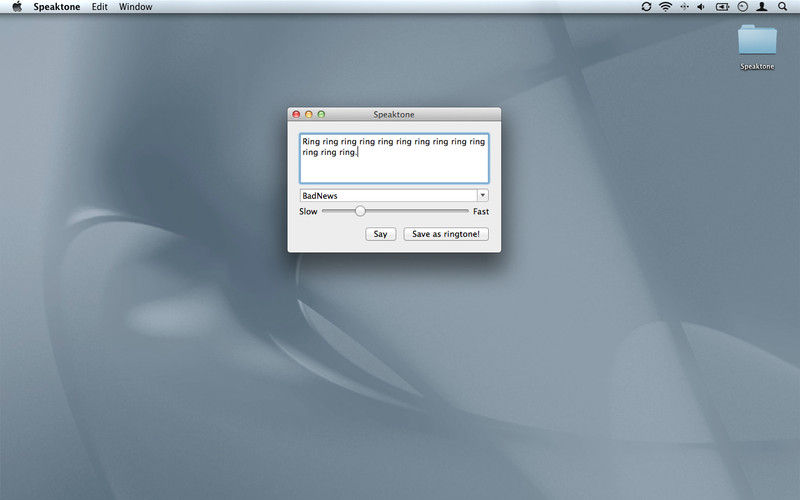The image size is (800, 500).
Task: Close the Speaktone window
Action: click(296, 114)
